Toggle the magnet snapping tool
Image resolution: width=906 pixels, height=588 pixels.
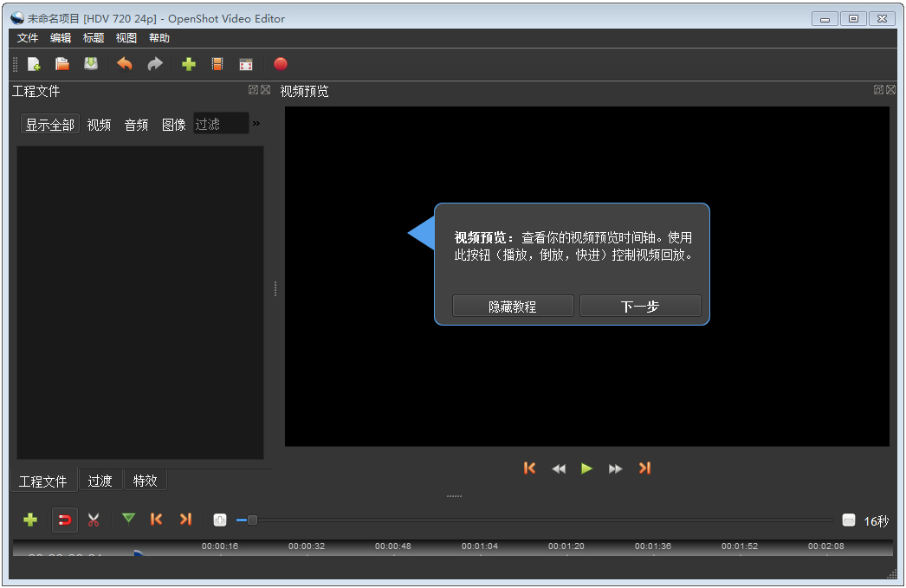coord(64,520)
